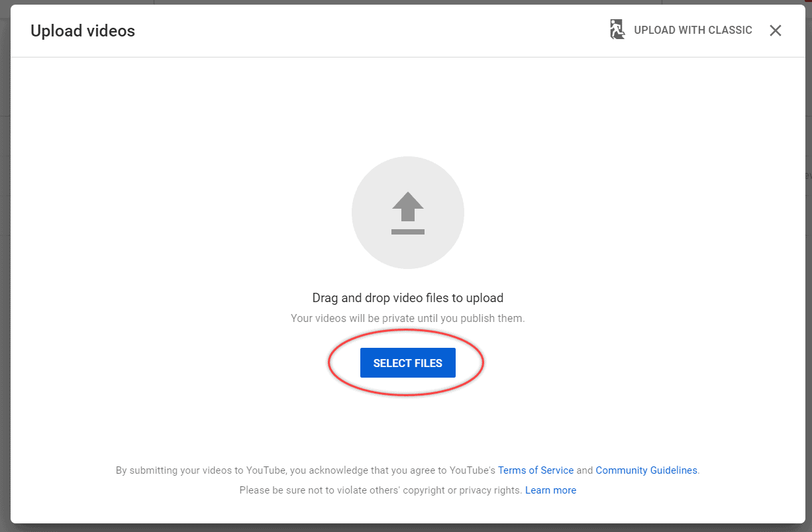The height and width of the screenshot is (532, 812).
Task: Click the classic upload running-figure icon
Action: 617,30
